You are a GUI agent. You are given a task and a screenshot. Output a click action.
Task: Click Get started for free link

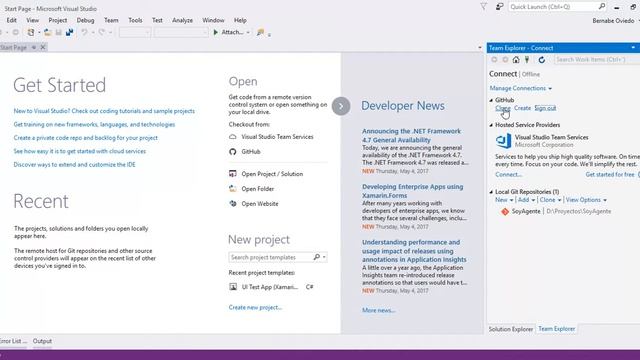click(x=610, y=175)
